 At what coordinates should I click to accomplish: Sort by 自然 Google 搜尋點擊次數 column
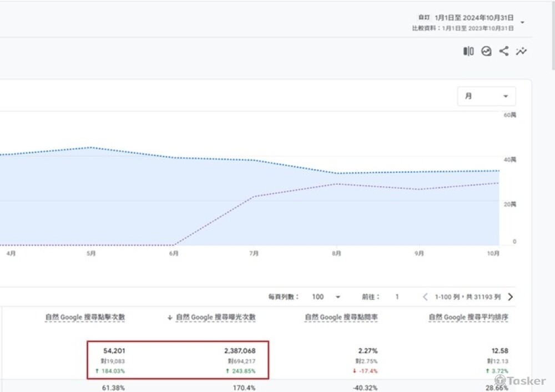pyautogui.click(x=85, y=318)
